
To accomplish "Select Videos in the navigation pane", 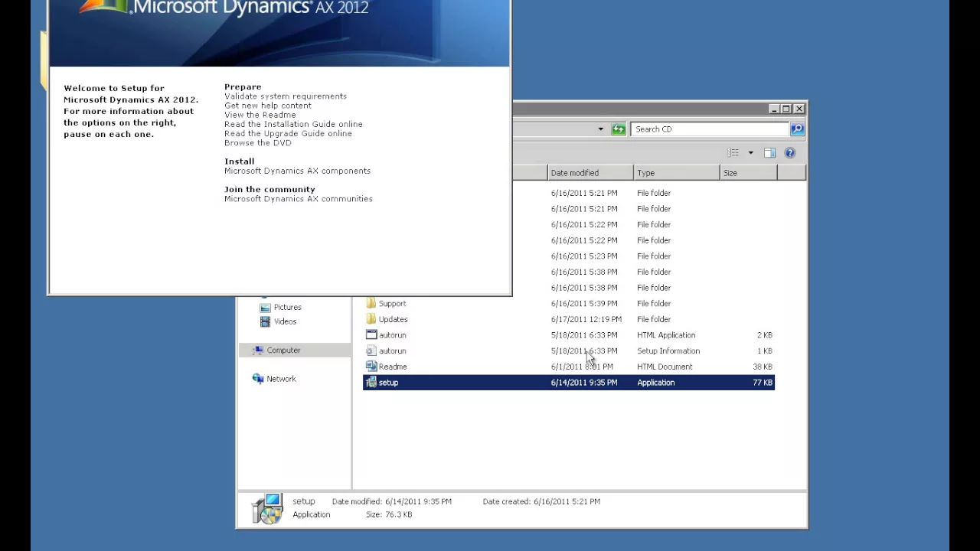I will [x=285, y=322].
